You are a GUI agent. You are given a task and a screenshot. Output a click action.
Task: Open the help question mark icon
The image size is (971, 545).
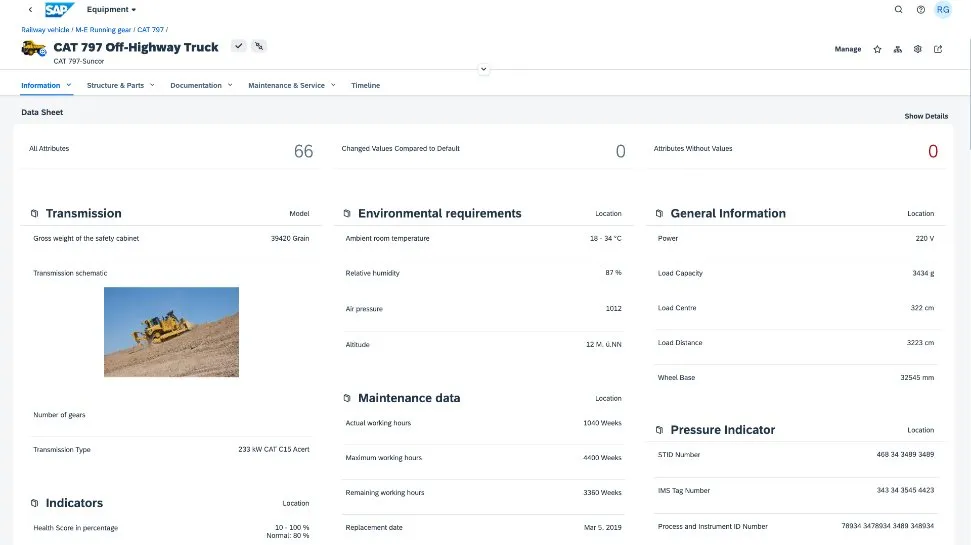click(x=920, y=9)
